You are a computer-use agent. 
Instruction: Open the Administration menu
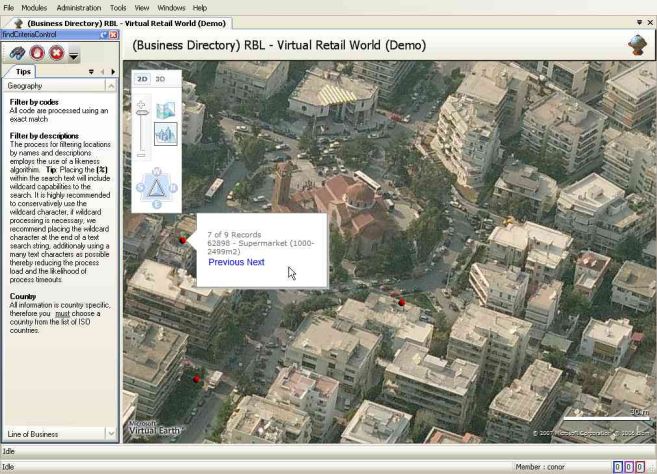(79, 8)
